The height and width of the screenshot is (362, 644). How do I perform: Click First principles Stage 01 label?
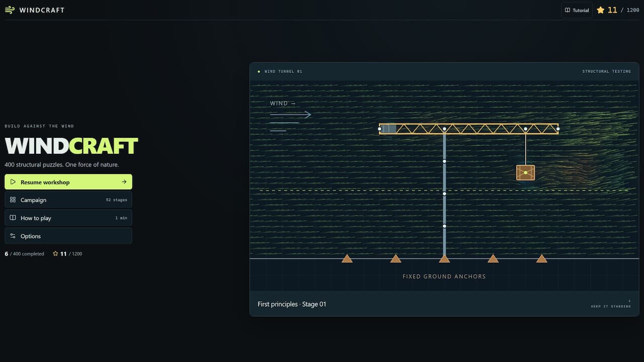(292, 304)
